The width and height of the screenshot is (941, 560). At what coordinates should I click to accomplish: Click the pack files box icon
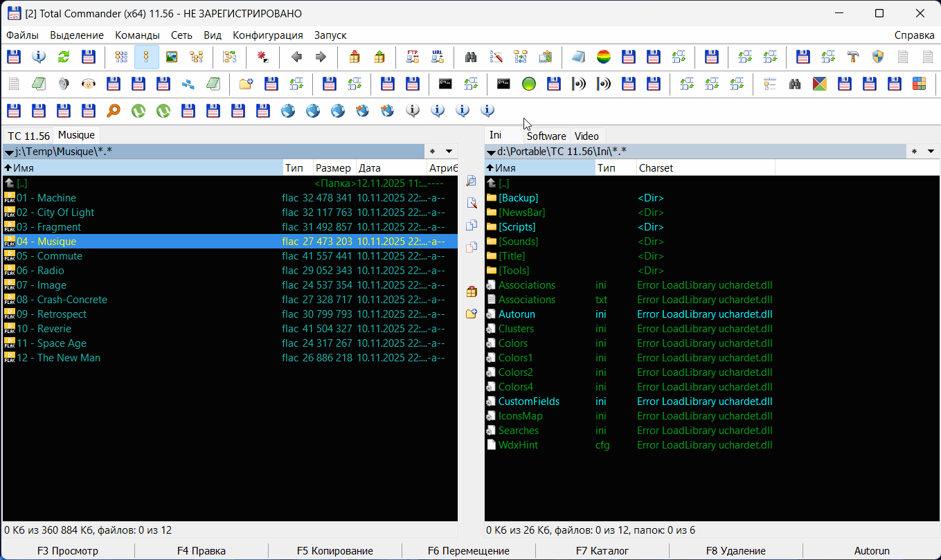point(355,57)
